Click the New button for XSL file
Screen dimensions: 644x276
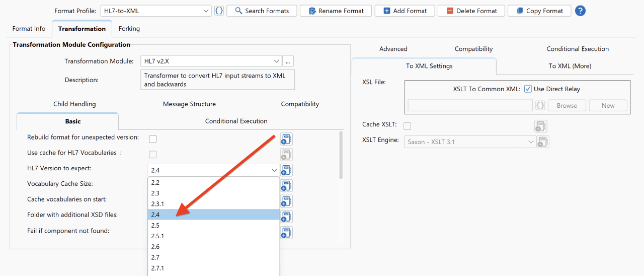[x=608, y=105]
